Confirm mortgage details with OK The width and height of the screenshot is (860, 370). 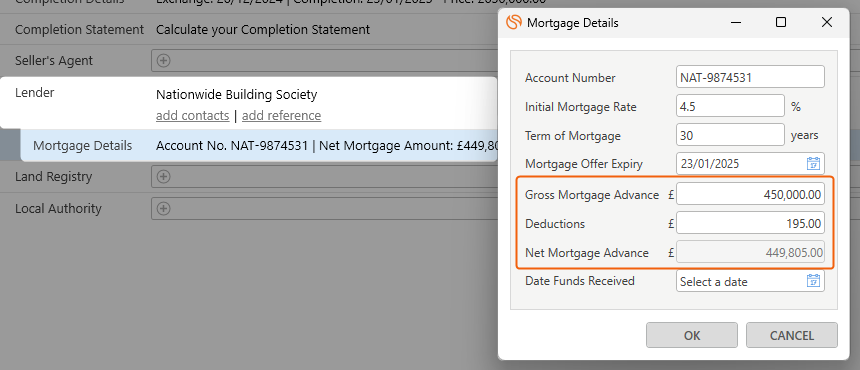692,335
